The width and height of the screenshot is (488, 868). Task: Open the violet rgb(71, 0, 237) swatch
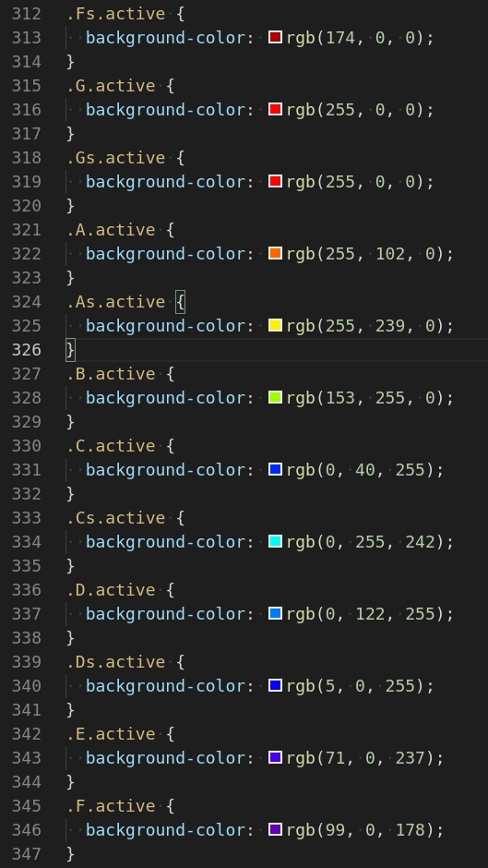tap(275, 757)
